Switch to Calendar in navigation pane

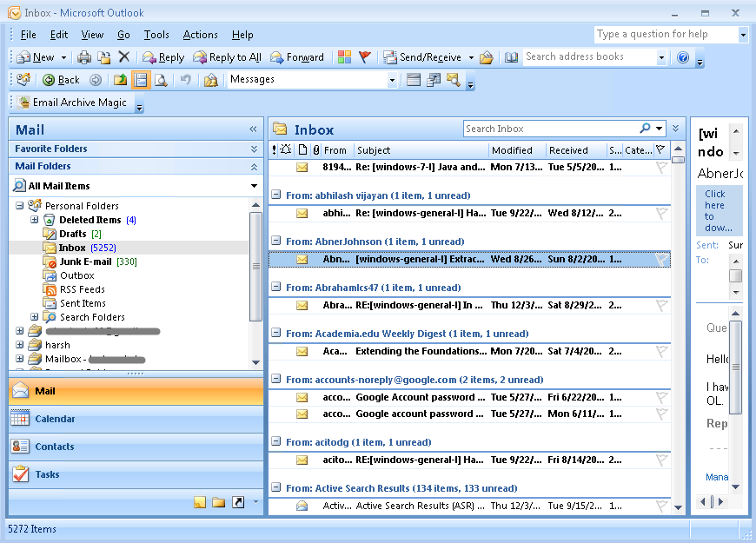coord(136,419)
